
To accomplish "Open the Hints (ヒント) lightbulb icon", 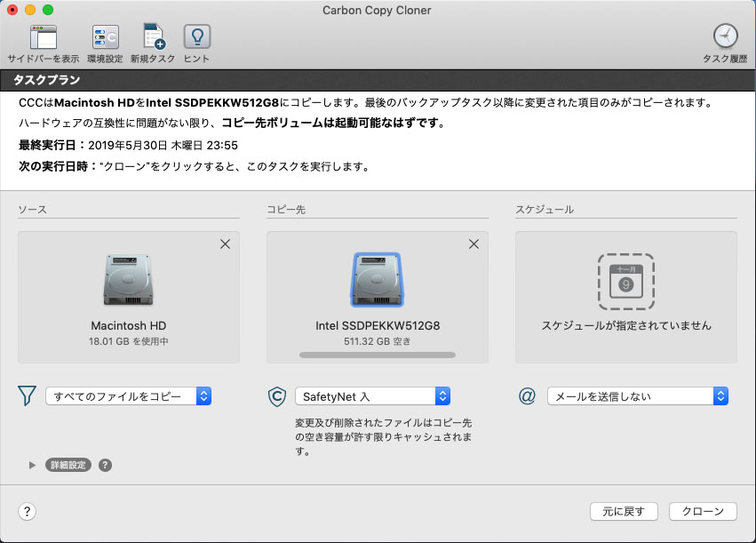I will [x=196, y=36].
